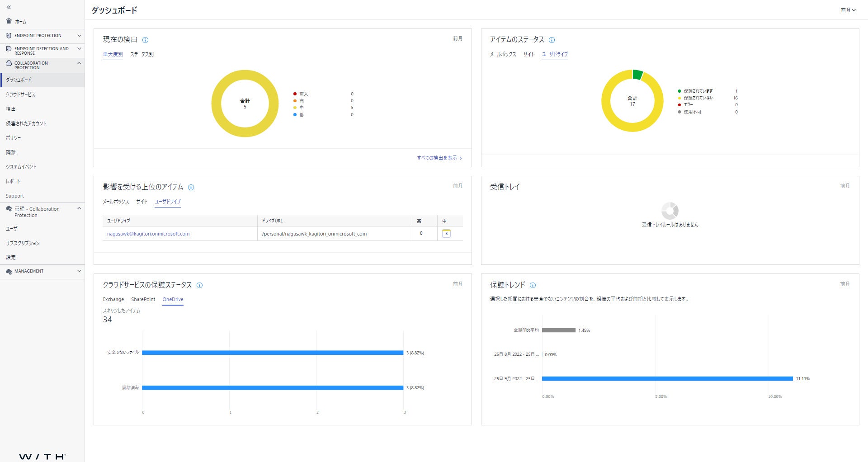868x462 pixels.
Task: Open the info icon beside 現在の検出
Action: 145,40
